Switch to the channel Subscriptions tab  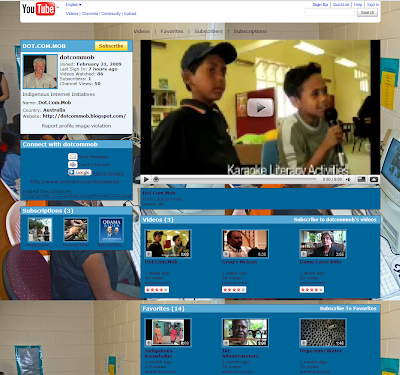[x=250, y=31]
